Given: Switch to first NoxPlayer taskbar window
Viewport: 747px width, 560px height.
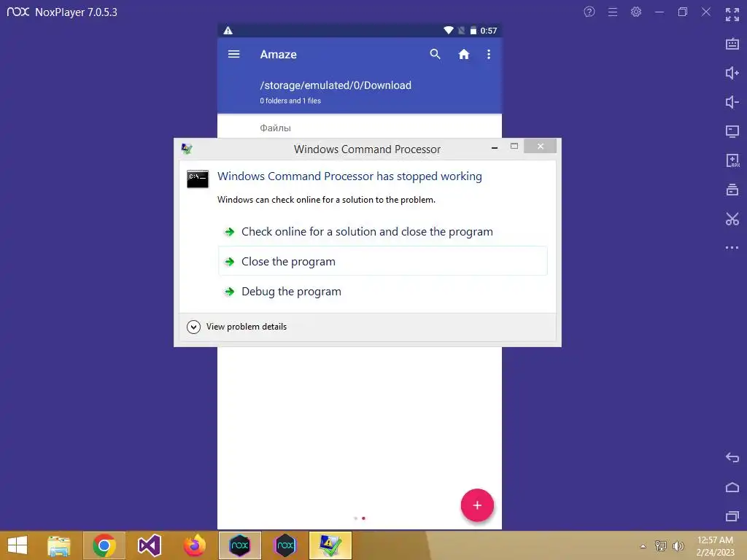Looking at the screenshot, I should 239,545.
